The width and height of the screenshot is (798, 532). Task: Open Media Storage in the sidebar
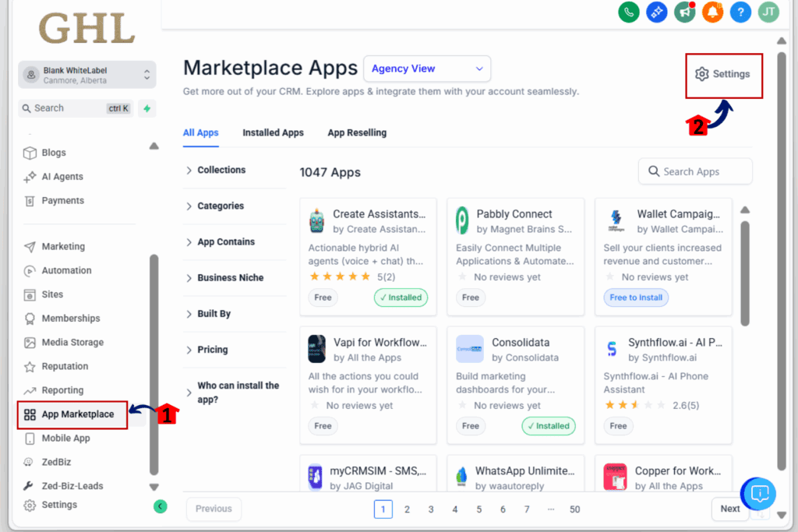point(64,342)
